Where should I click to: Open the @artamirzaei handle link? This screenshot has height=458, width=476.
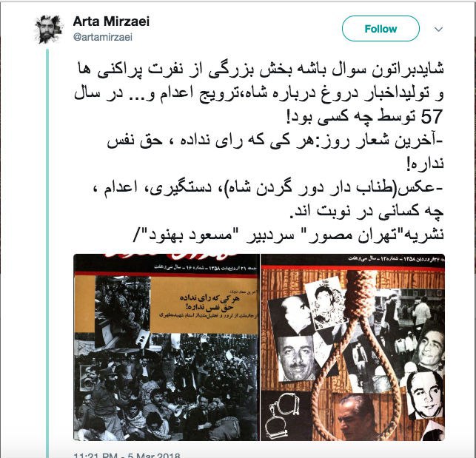pyautogui.click(x=103, y=37)
